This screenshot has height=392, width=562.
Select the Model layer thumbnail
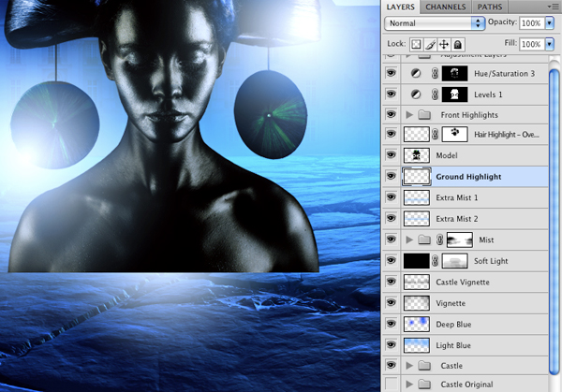417,155
